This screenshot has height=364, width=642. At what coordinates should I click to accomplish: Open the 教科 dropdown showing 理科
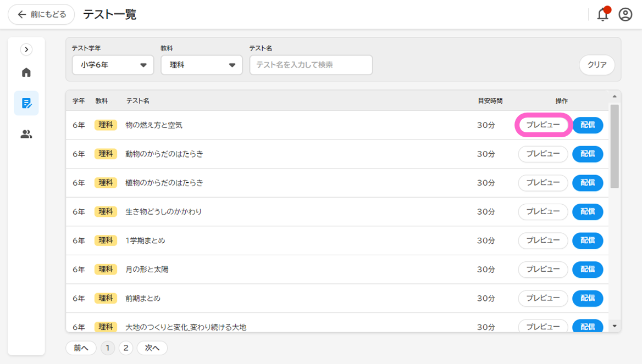[201, 65]
